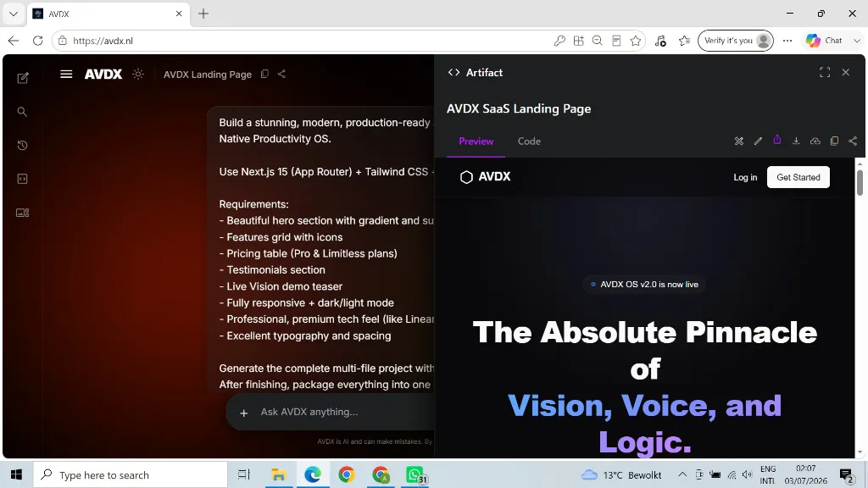Viewport: 868px width, 488px height.
Task: Open browser settings ellipsis menu
Action: tap(787, 41)
